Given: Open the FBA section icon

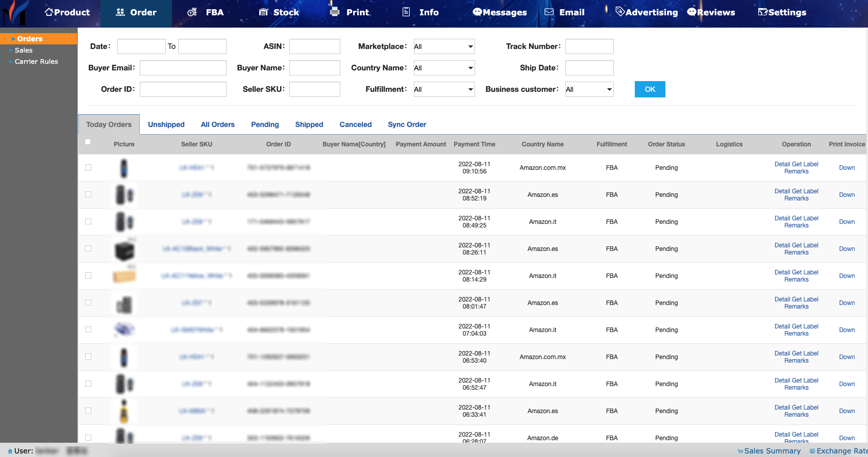Looking at the screenshot, I should click(x=192, y=12).
